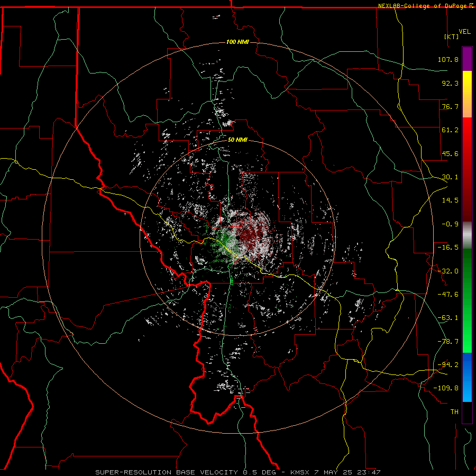Click the 61.2 scale value

coord(450,130)
